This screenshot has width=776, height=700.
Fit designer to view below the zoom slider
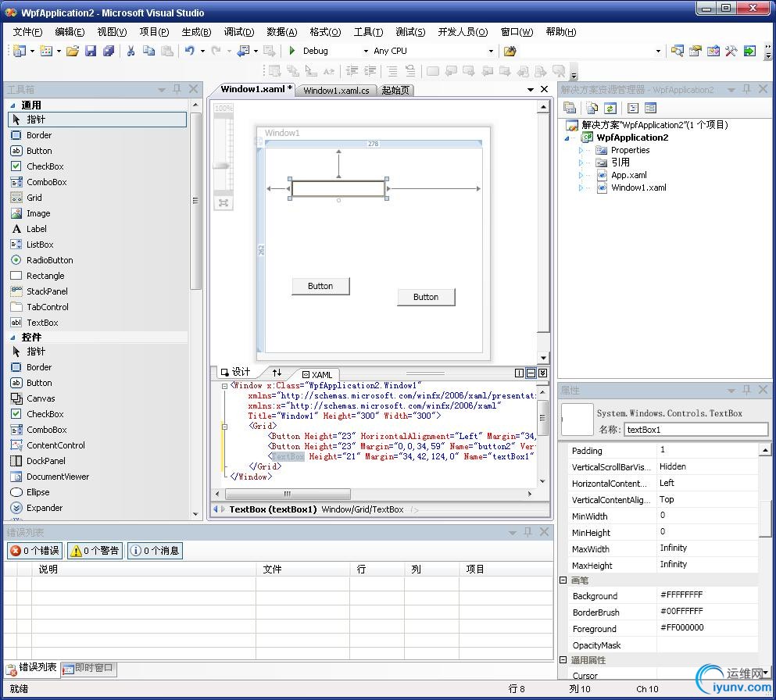224,203
